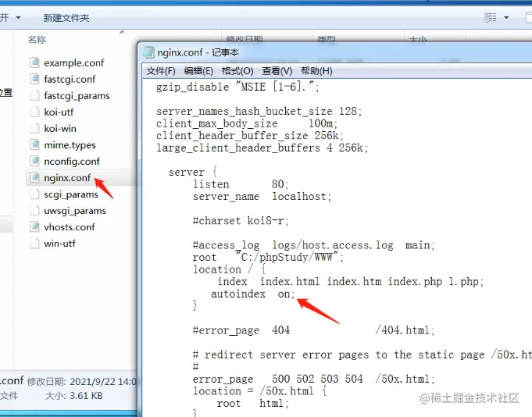This screenshot has height=417, width=532.
Task: Open the 帮助(H) menu in Notepad
Action: tap(316, 71)
